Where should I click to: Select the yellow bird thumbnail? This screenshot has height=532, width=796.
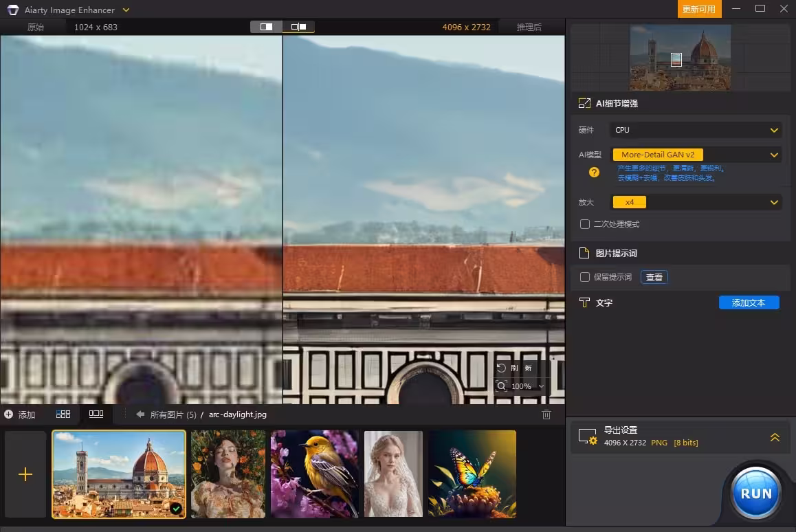point(314,474)
